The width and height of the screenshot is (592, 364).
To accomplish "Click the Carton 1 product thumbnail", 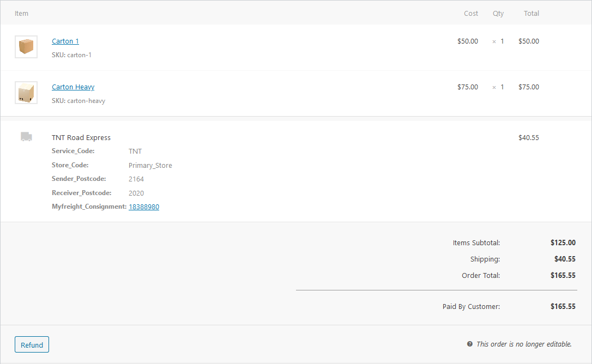I will tap(26, 46).
